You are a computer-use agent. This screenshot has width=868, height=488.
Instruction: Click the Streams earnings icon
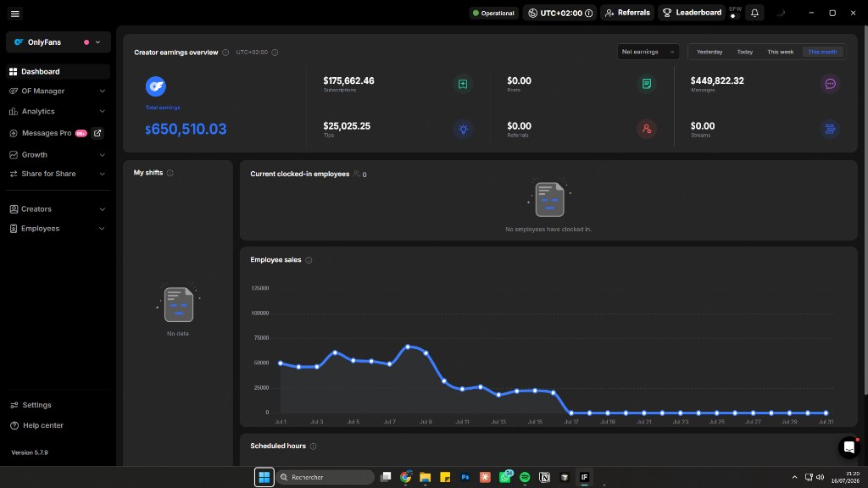pos(830,129)
